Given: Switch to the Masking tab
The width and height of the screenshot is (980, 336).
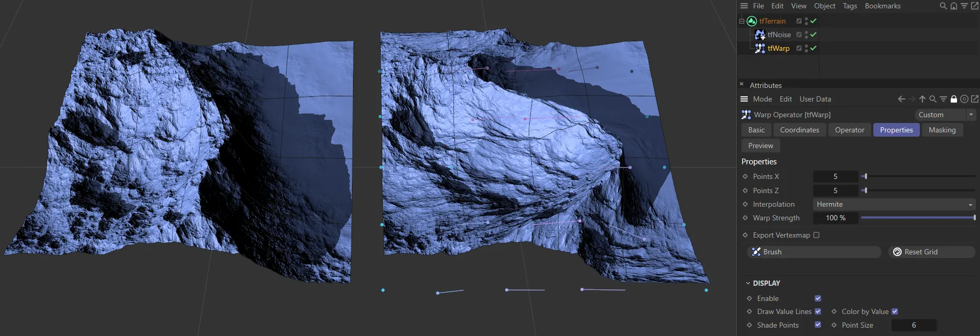Looking at the screenshot, I should 942,130.
